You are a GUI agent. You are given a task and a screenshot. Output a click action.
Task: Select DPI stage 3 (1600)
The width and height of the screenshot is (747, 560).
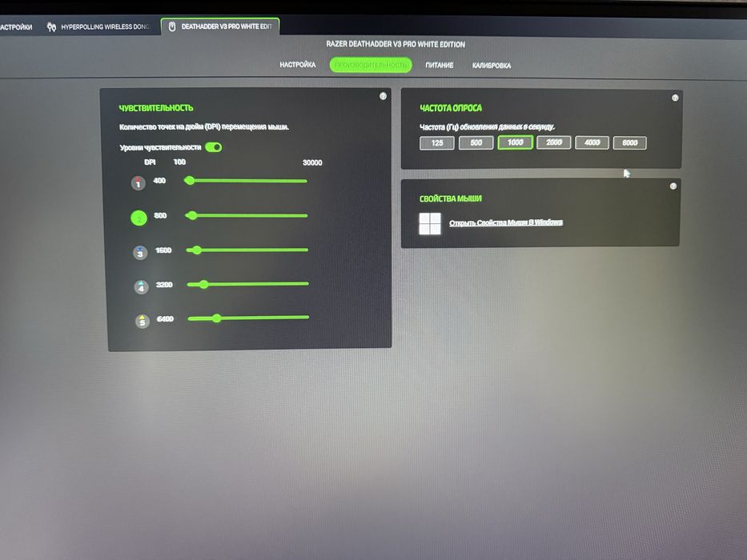click(140, 252)
